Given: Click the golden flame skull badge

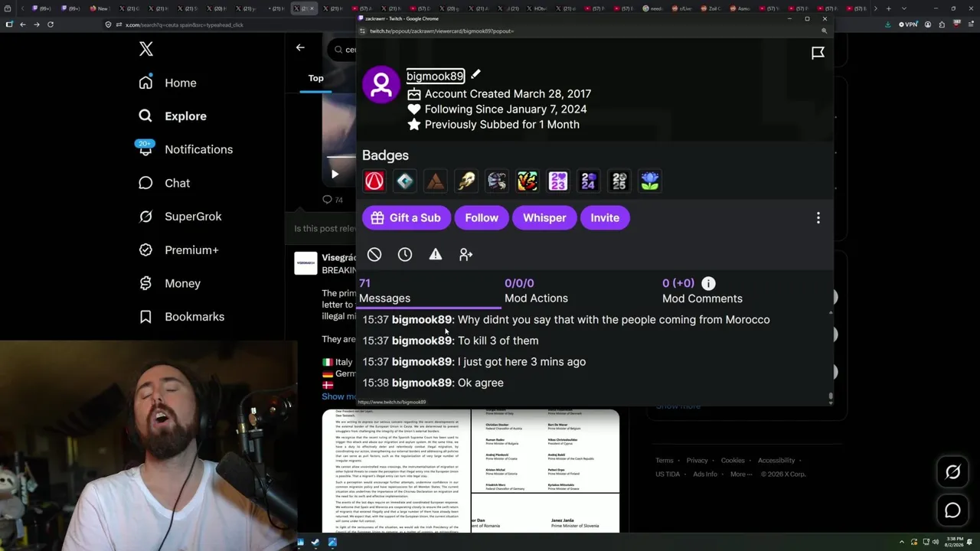Looking at the screenshot, I should (466, 181).
